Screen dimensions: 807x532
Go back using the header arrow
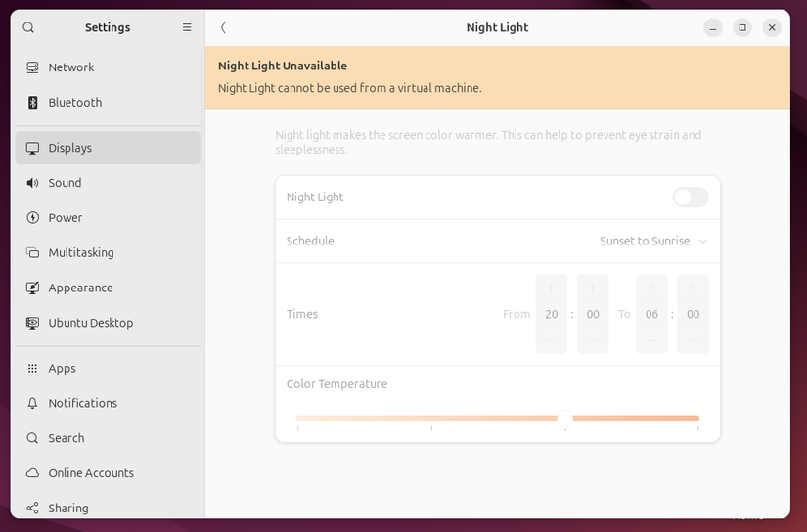point(223,27)
